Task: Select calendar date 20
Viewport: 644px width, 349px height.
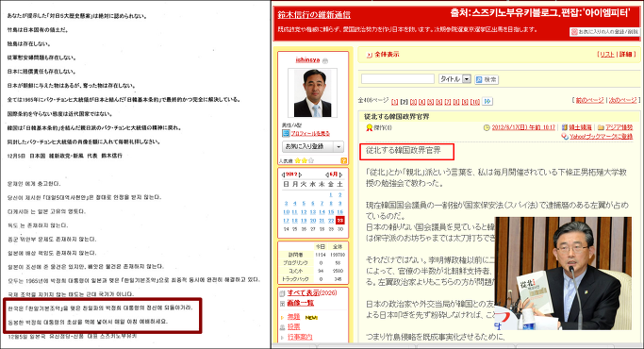Action: 313,221
